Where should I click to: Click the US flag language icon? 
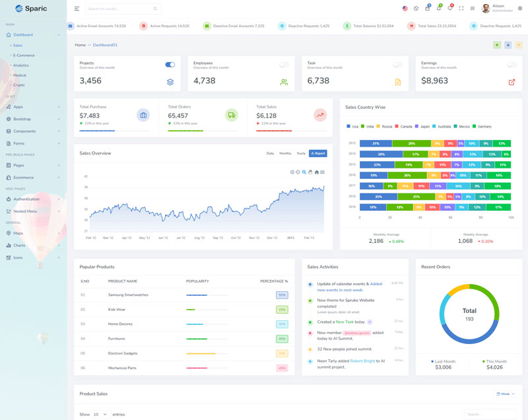tap(405, 9)
